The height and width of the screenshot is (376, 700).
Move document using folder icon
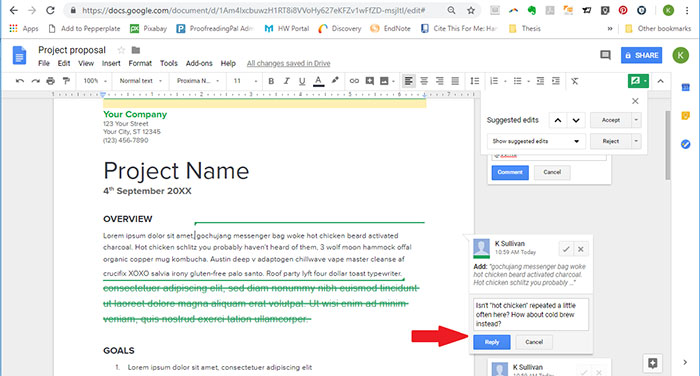pyautogui.click(x=136, y=50)
